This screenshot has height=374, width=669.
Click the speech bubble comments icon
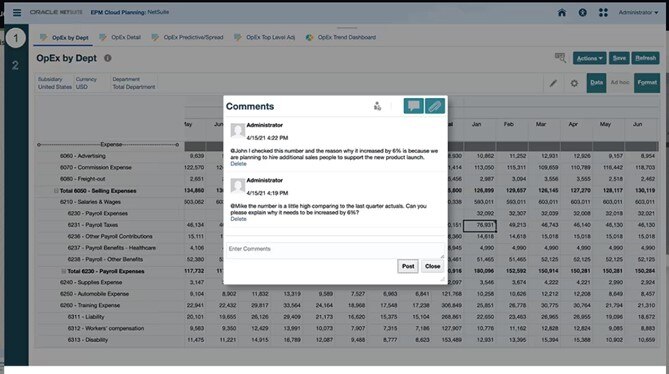pyautogui.click(x=413, y=106)
